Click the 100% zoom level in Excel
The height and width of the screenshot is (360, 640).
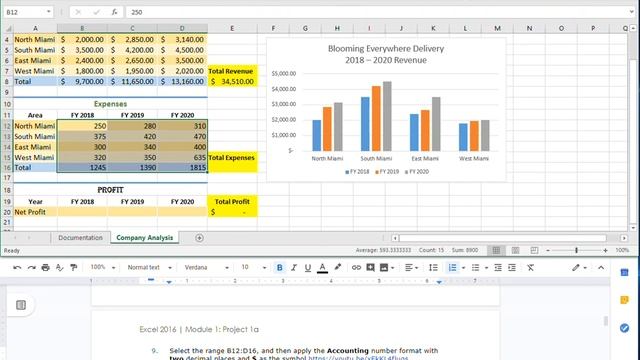click(622, 250)
